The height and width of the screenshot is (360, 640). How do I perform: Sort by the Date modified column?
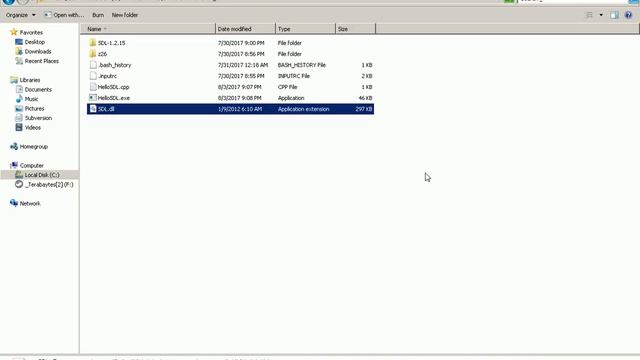(245, 29)
